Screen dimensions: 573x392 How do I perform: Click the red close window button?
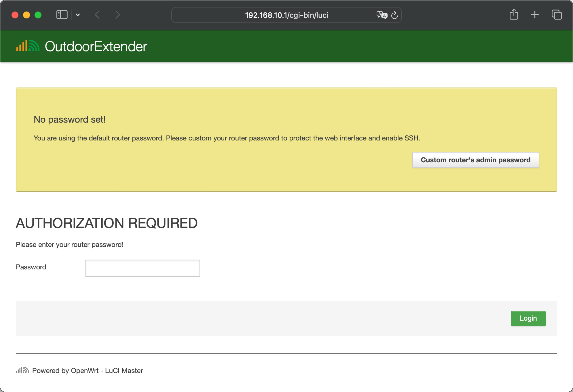(x=15, y=15)
